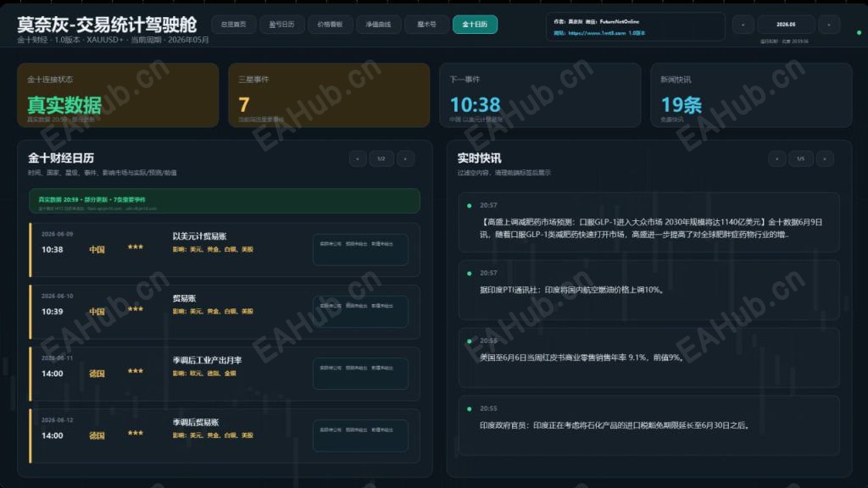Switch to the 盈亏日历 tab
Viewport: 868px width, 488px height.
281,25
